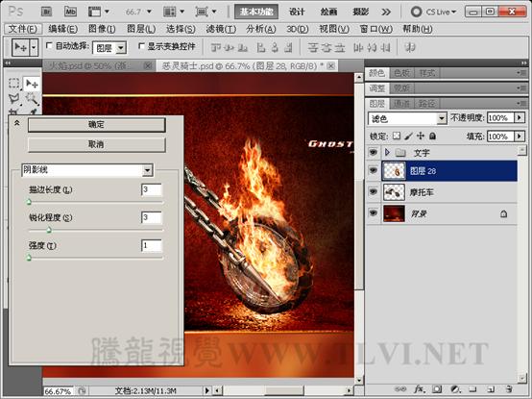
Task: Hide the 摩托车 layer
Action: (x=374, y=192)
